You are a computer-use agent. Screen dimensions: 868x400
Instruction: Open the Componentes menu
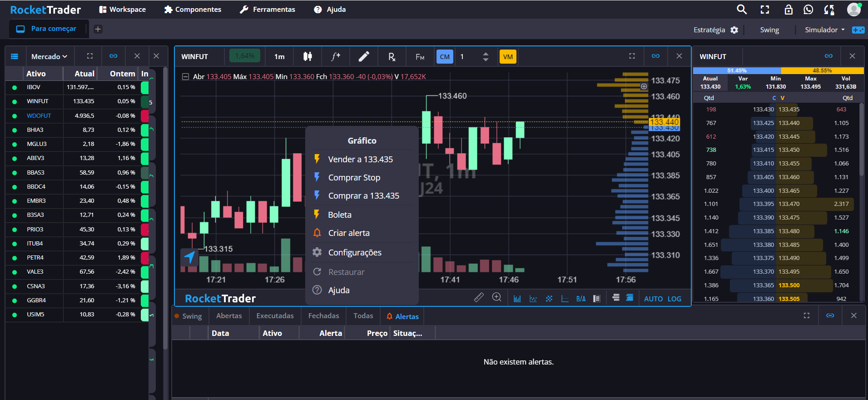point(193,9)
